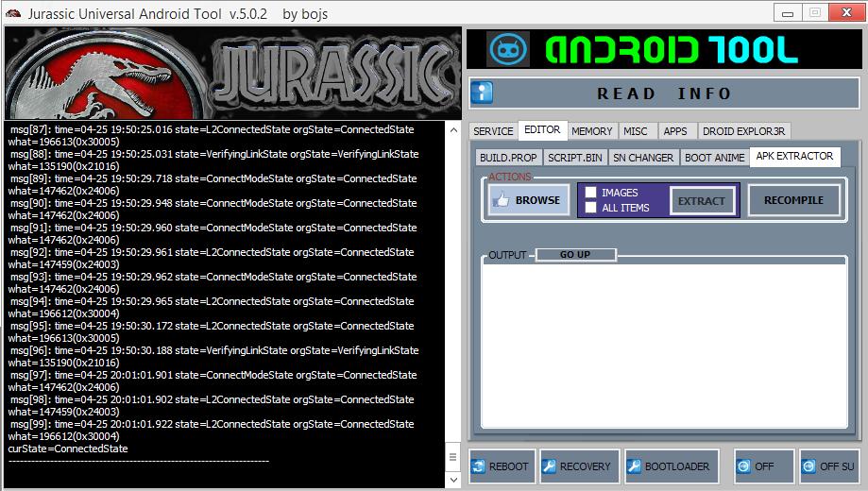Switch to SN CHANGER sub-tab
868x491 pixels.
pos(642,158)
